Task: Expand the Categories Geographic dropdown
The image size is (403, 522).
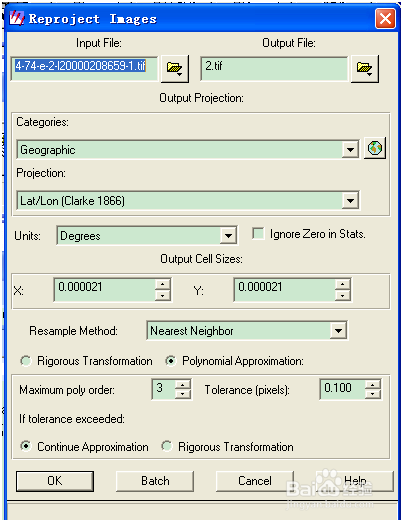Action: [350, 150]
